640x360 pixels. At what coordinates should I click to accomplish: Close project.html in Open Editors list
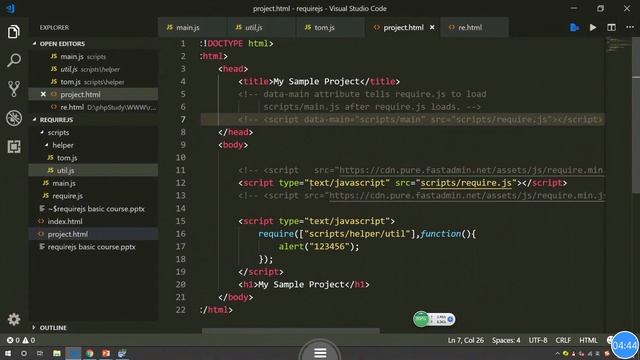pos(43,94)
